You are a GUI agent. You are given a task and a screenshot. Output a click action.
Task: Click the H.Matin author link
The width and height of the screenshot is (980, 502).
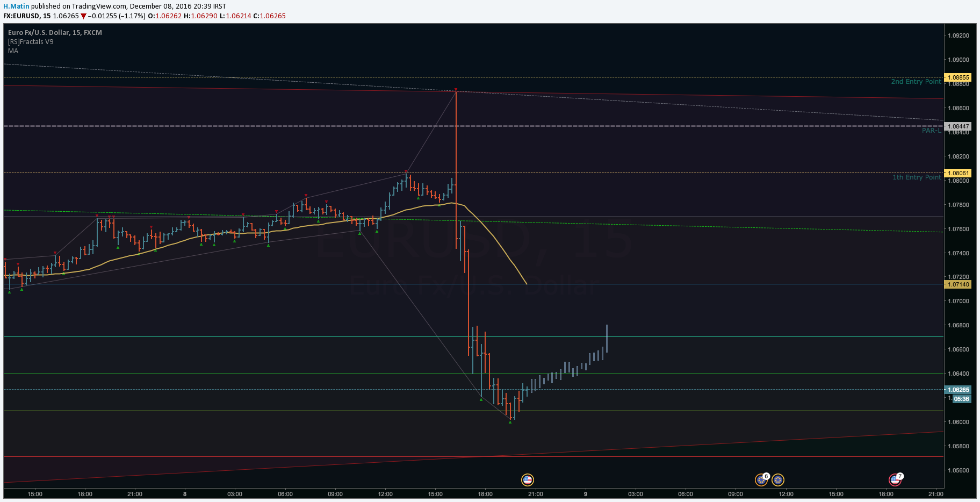coord(16,6)
